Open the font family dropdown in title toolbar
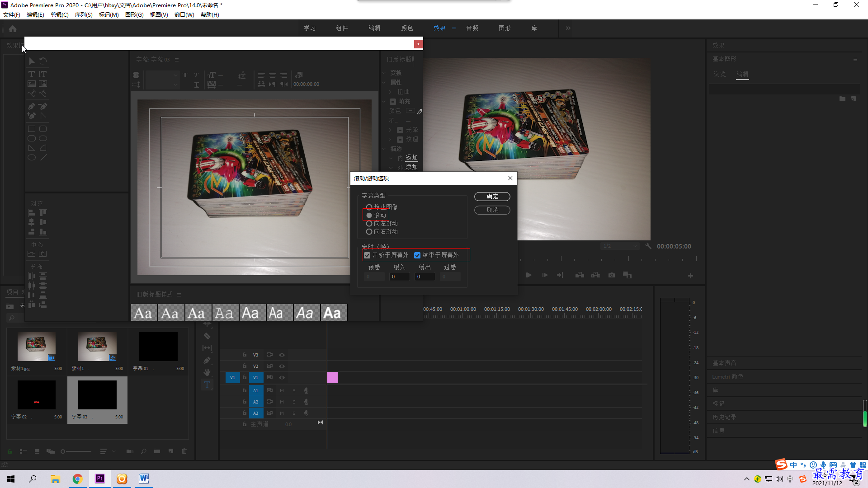 click(x=161, y=75)
